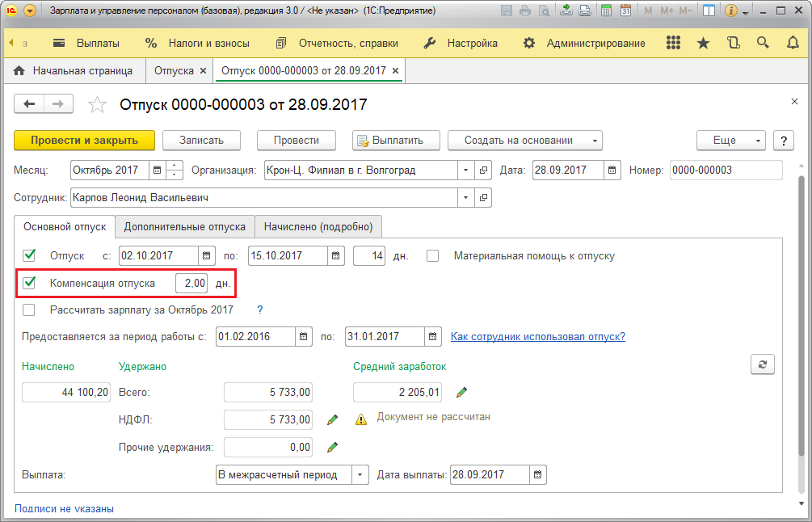Toggle Компенсация отпуска checkbox
Viewport: 812px width, 522px height.
click(29, 283)
